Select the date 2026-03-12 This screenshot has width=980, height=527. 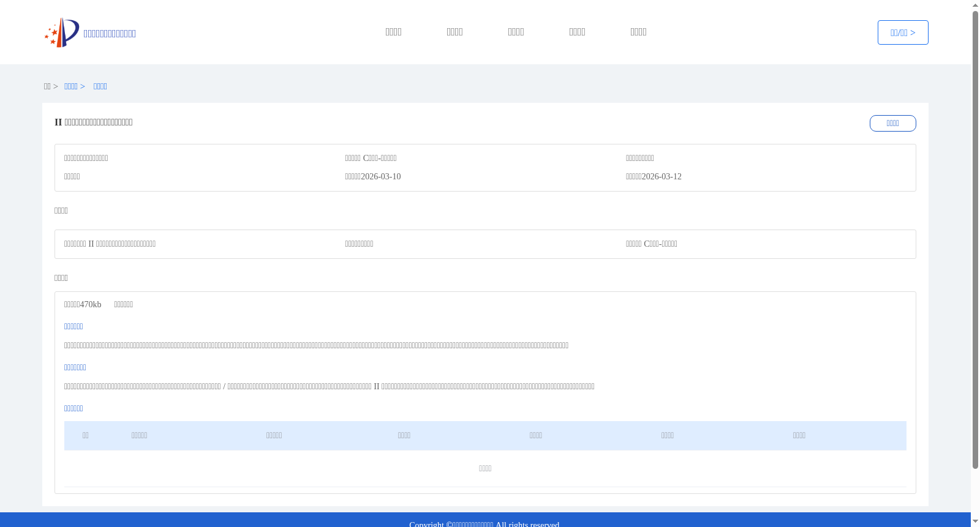(661, 176)
